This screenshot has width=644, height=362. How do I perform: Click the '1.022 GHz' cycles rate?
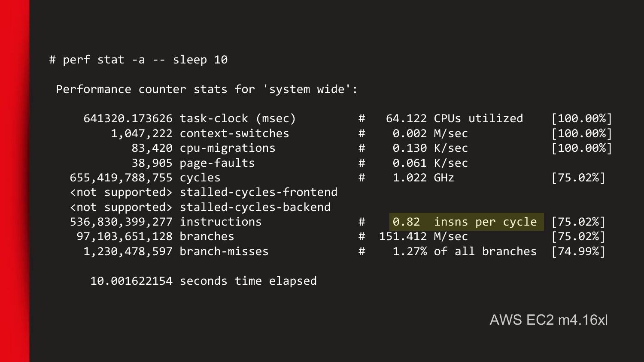423,178
